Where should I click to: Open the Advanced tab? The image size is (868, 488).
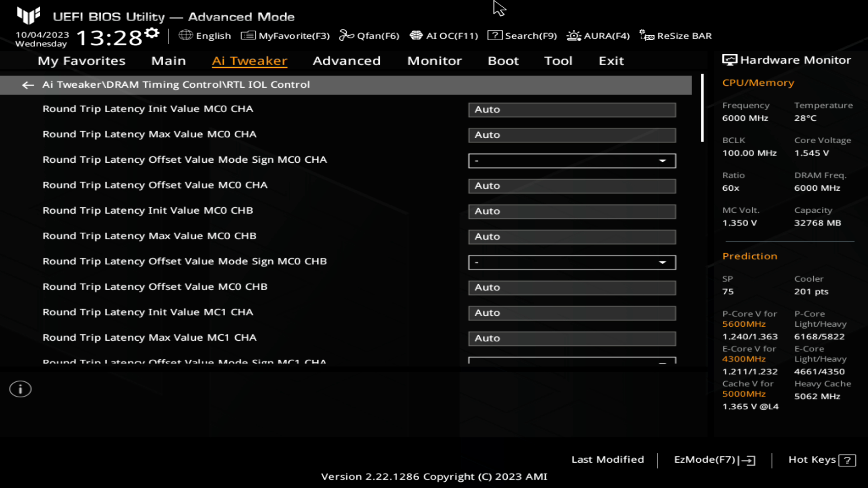347,61
